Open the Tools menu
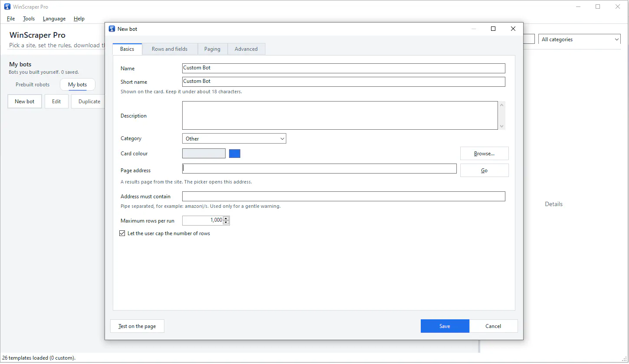 click(29, 19)
